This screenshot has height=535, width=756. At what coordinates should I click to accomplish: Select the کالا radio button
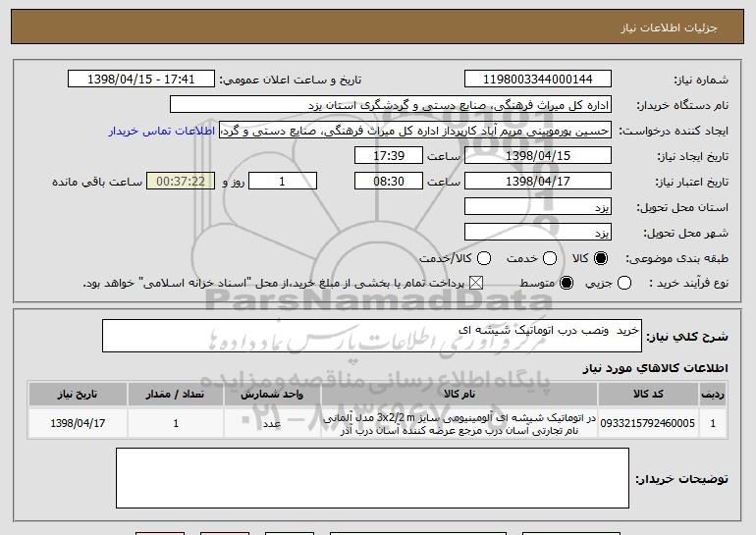tap(601, 259)
